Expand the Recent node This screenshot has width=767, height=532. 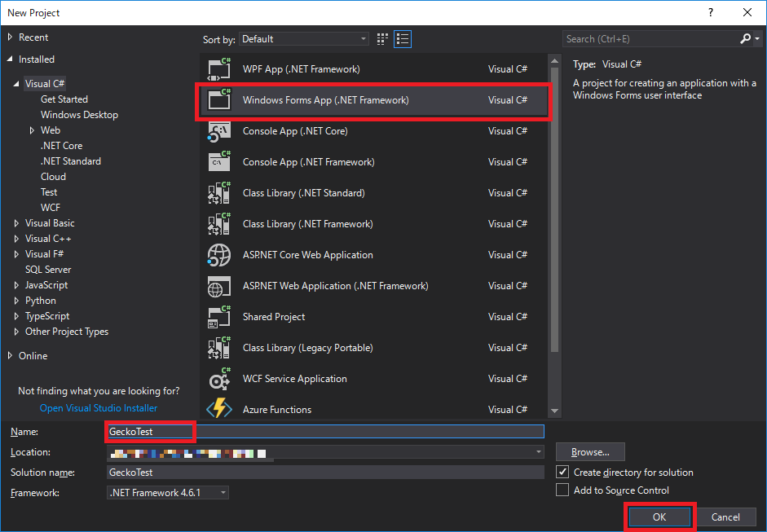click(10, 37)
